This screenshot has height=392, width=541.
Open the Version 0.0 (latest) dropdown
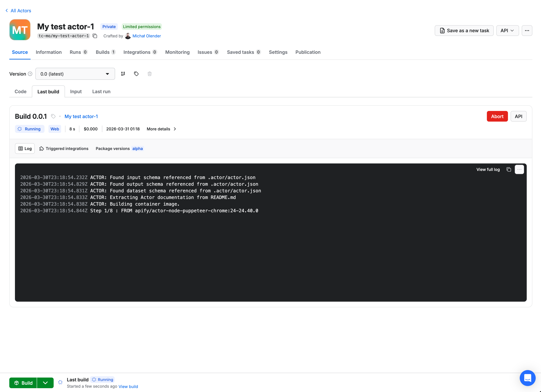(x=75, y=74)
